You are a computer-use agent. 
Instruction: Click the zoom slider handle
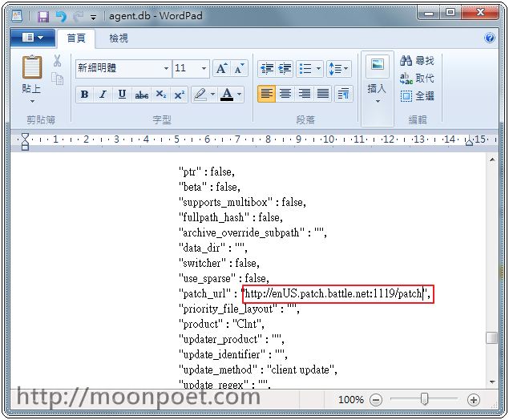click(x=424, y=399)
